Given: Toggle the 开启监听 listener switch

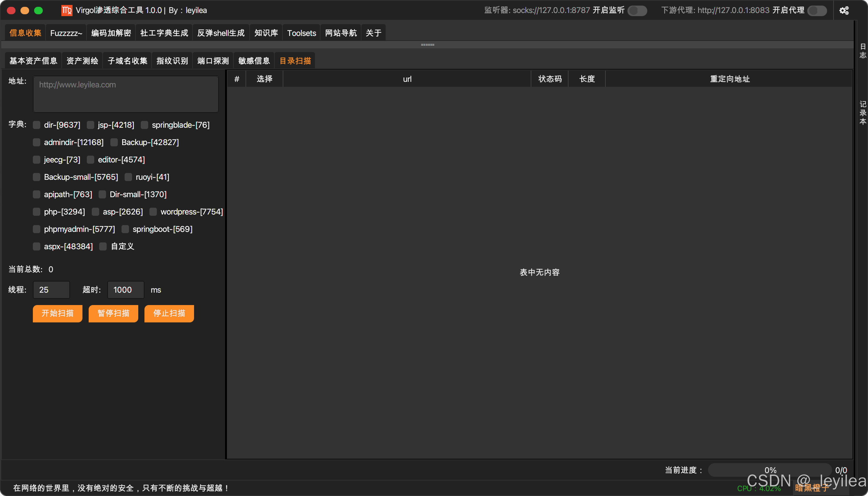Looking at the screenshot, I should click(637, 11).
